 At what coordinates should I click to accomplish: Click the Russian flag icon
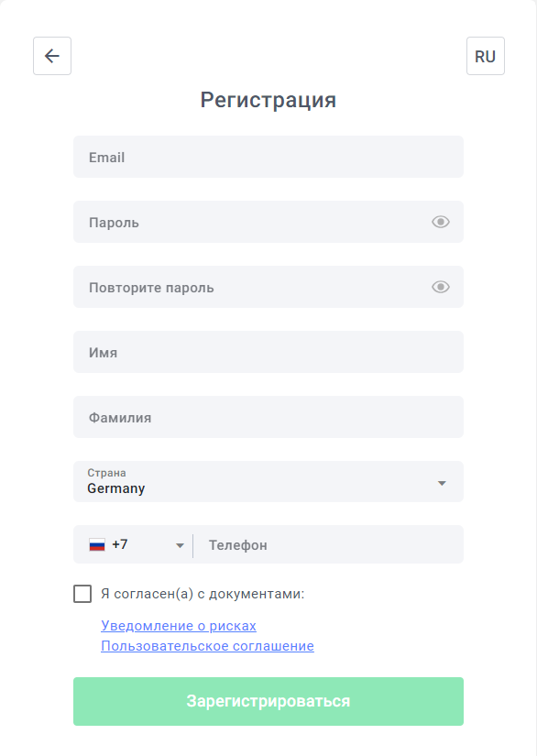pyautogui.click(x=97, y=545)
